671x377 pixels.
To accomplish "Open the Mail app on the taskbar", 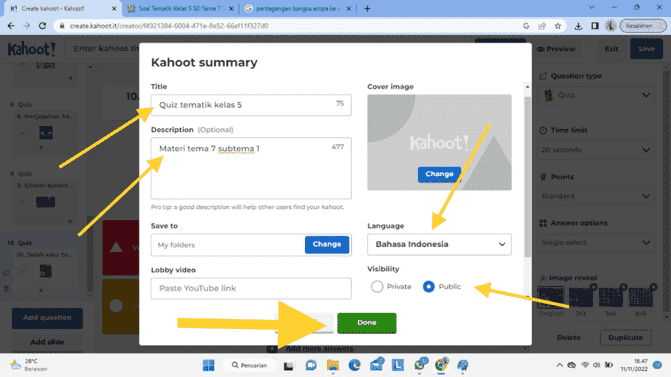I will [377, 365].
